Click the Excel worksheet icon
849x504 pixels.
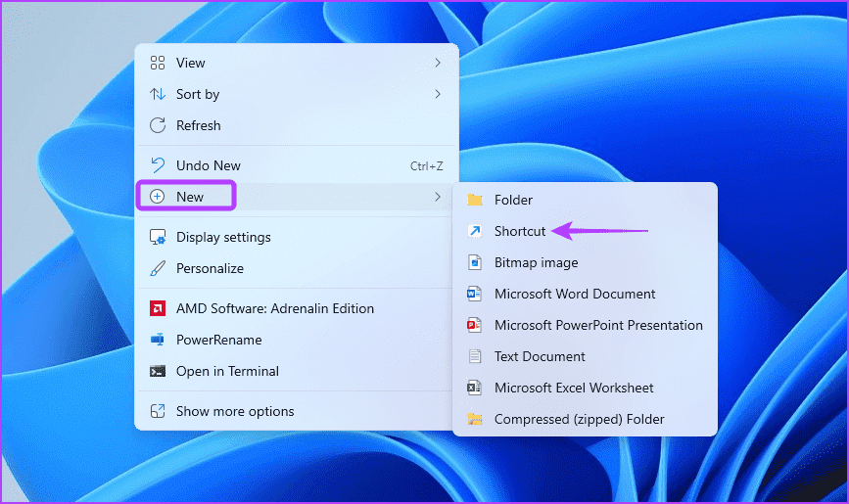474,388
